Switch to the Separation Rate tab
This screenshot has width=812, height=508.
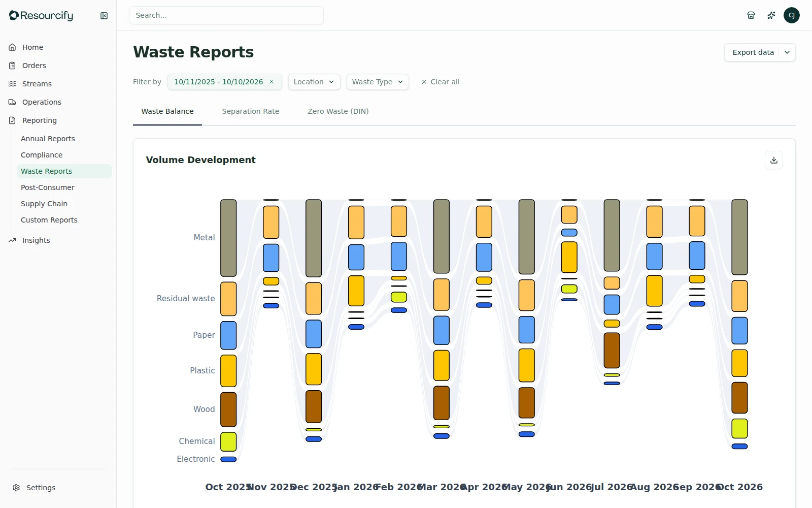(x=251, y=111)
